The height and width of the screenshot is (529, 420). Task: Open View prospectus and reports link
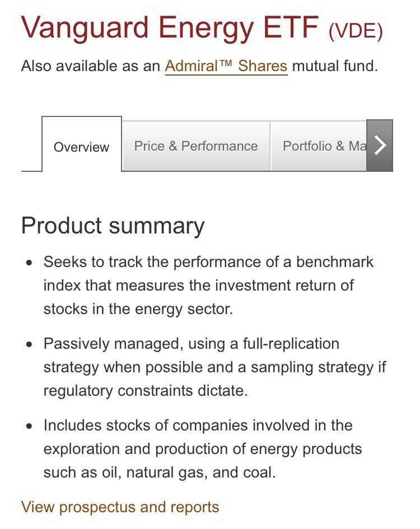point(120,507)
